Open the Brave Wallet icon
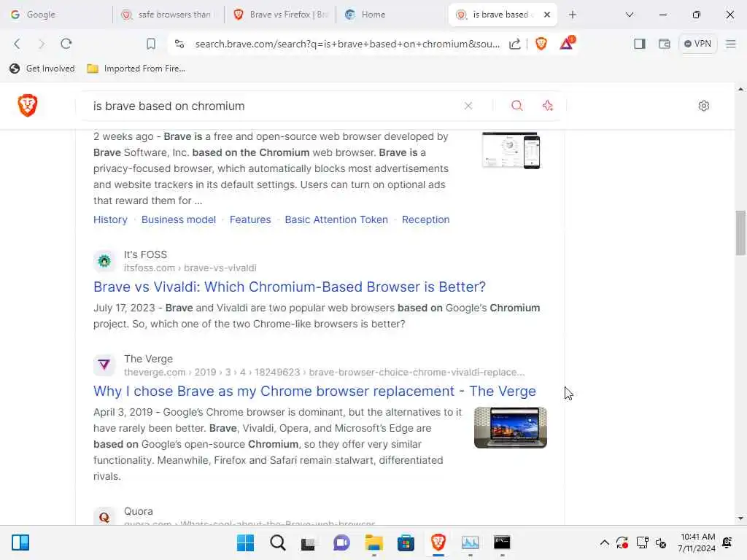 (x=665, y=44)
